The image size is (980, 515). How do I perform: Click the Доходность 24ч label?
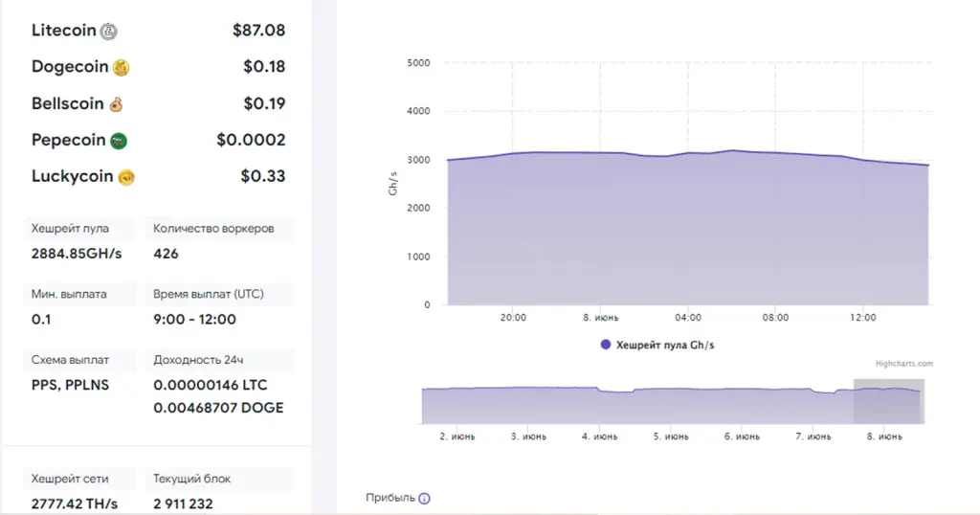pyautogui.click(x=198, y=360)
